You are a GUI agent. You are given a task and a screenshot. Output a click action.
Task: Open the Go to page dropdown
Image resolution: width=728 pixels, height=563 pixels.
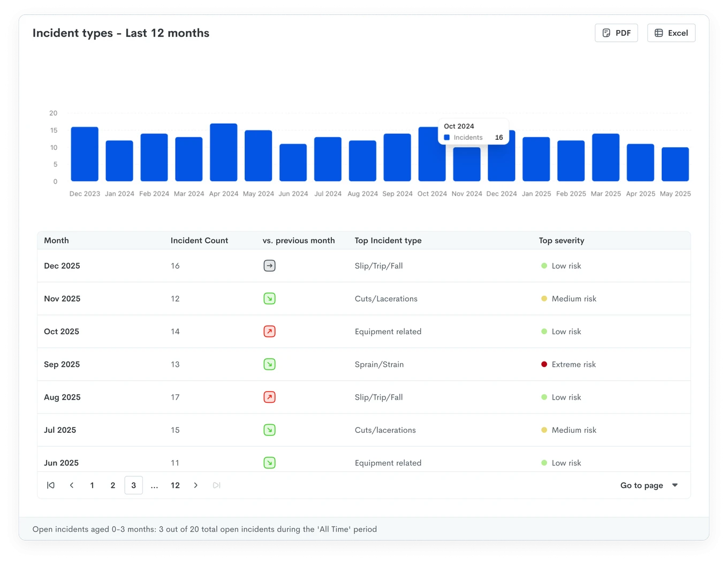click(649, 485)
